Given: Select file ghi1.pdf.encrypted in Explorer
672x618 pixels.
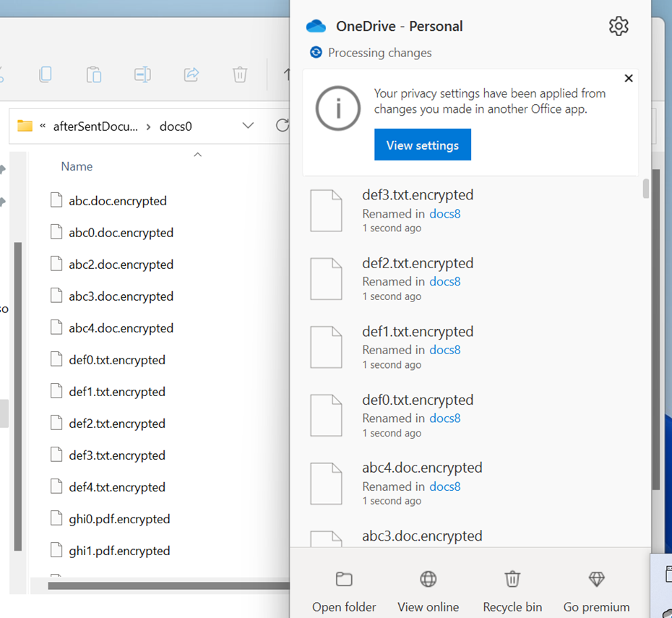Looking at the screenshot, I should pos(119,550).
